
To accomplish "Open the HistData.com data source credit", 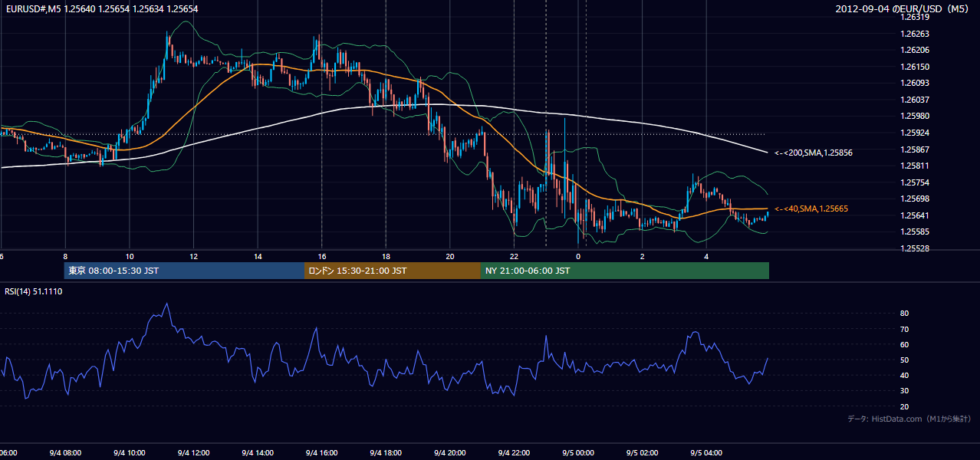I will tap(909, 419).
